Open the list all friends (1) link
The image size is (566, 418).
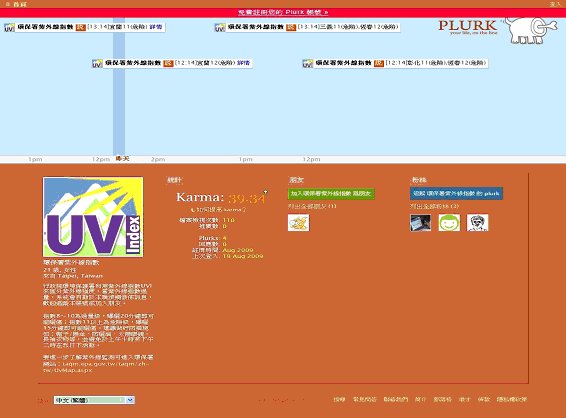[312, 206]
